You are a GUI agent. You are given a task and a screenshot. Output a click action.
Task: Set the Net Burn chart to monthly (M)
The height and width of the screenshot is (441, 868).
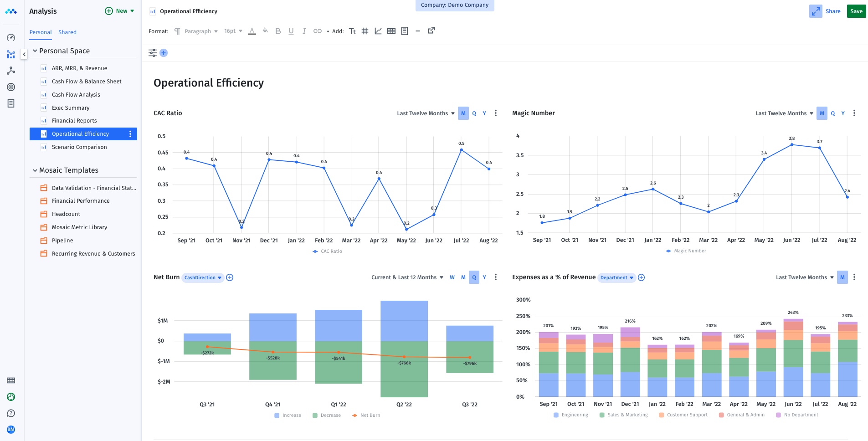coord(463,277)
